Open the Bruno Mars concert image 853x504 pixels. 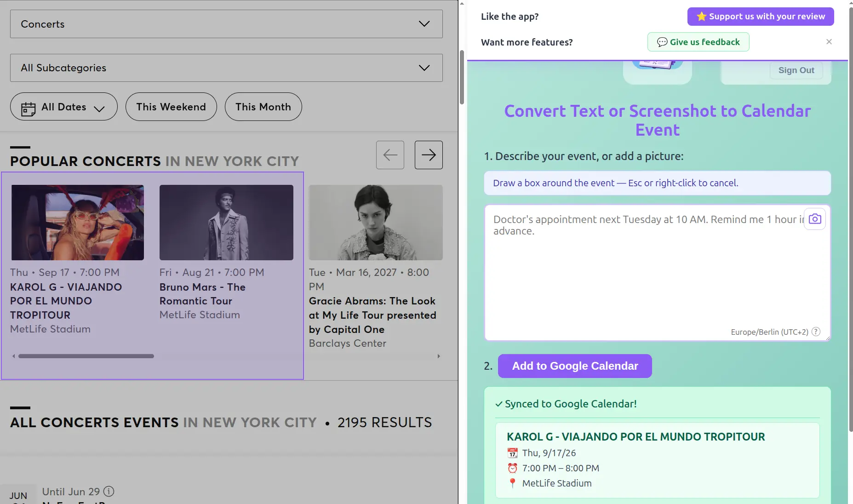pos(226,223)
